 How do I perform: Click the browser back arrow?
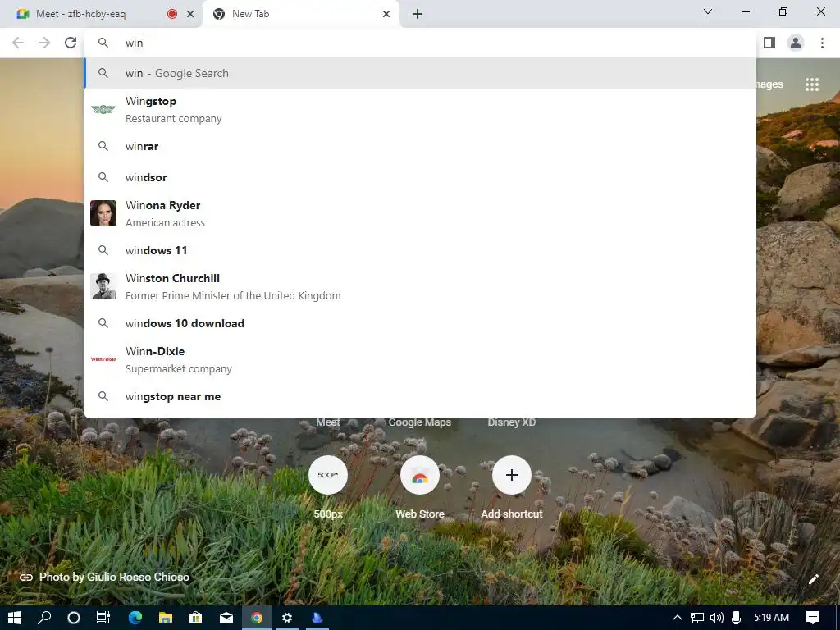pos(18,43)
